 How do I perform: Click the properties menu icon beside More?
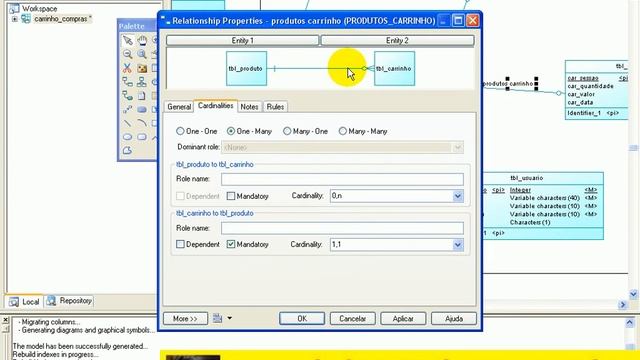pyautogui.click(x=217, y=318)
